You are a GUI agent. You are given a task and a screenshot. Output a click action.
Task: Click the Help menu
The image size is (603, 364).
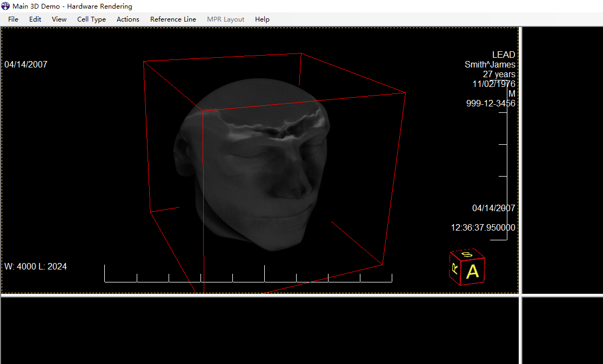tap(262, 19)
